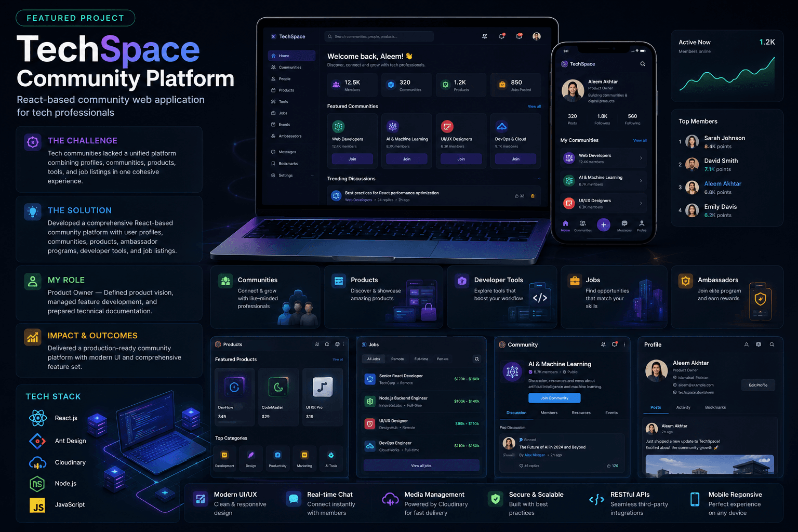Viewport: 798px width, 532px height.
Task: Click the Jobs panel search icon
Action: point(477,359)
